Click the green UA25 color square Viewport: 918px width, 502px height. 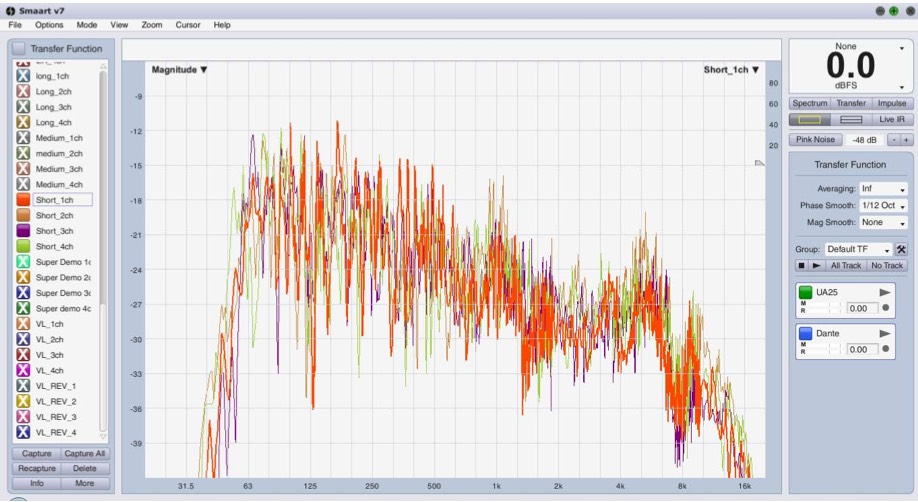pyautogui.click(x=806, y=292)
